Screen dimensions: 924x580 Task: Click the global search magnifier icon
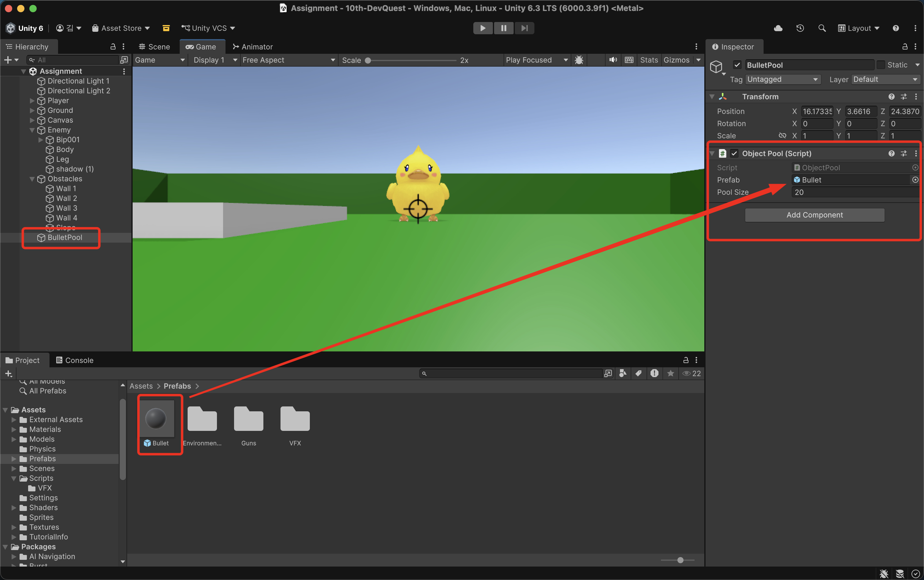pos(822,28)
